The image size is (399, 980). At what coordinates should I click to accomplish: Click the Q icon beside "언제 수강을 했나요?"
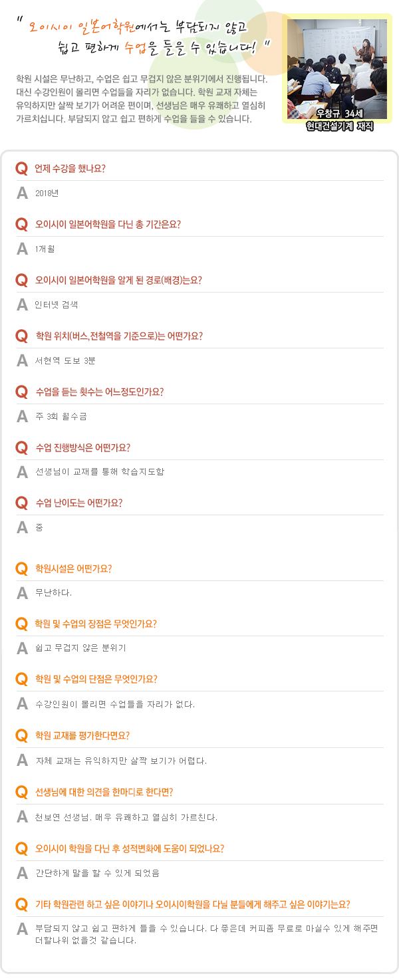[x=22, y=168]
